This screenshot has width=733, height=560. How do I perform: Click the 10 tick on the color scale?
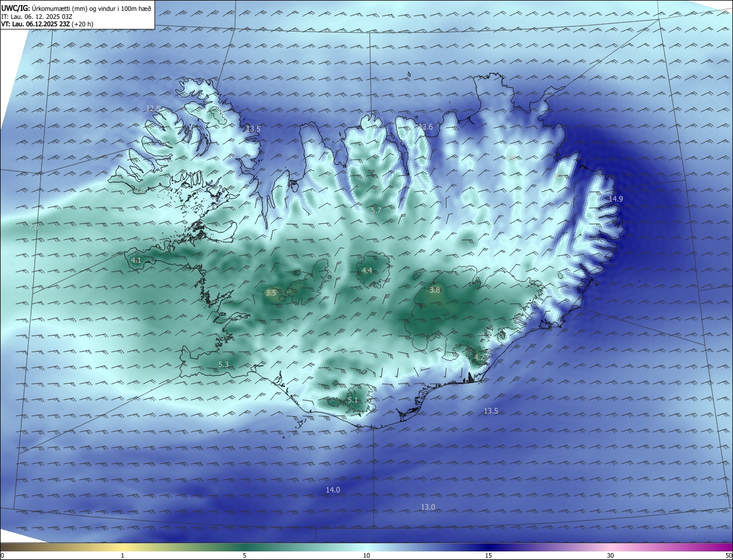pos(366,555)
